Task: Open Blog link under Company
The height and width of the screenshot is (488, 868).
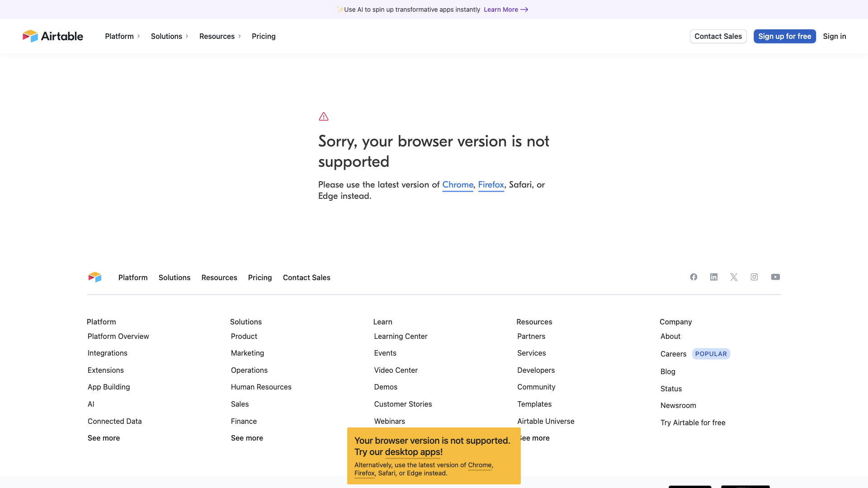Action: tap(668, 371)
